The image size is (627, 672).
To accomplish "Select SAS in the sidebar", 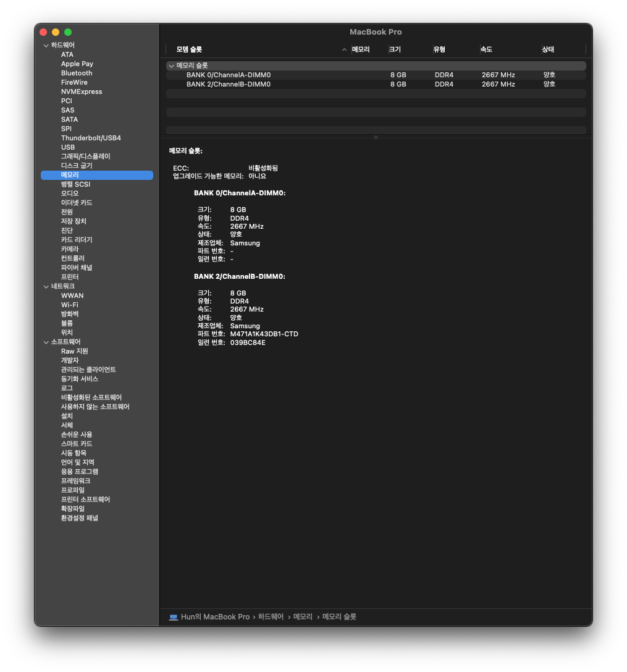I will tap(68, 110).
